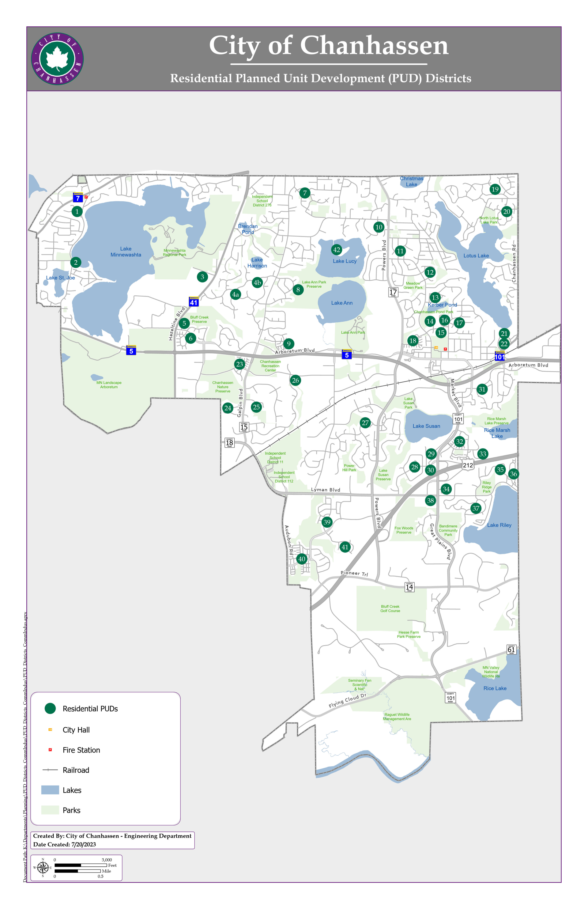Click the City of Chanhassen maple leaf logo
The image size is (588, 909).
(57, 59)
